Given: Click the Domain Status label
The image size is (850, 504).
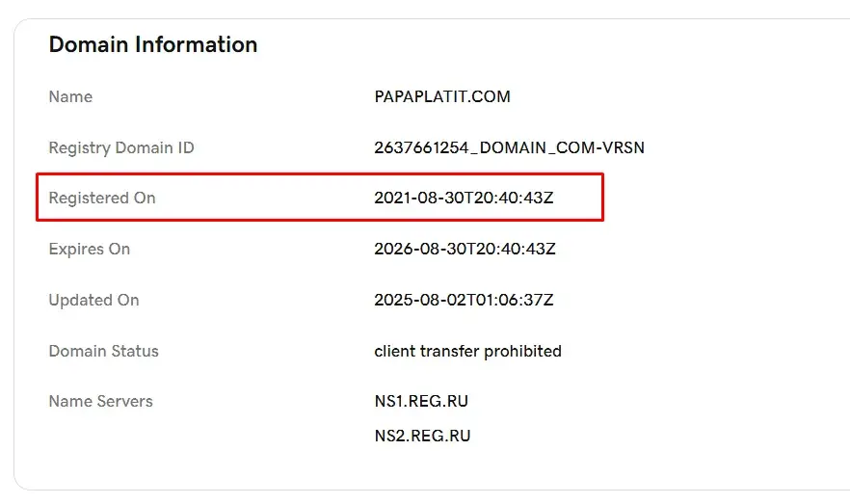Looking at the screenshot, I should tap(103, 351).
